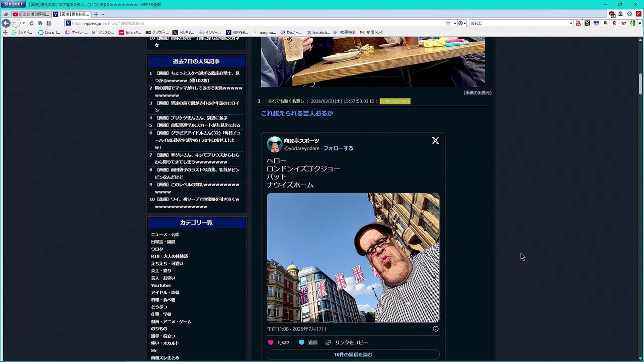Search with the YouTube engine icon
This screenshot has height=362, width=644.
coord(578,23)
